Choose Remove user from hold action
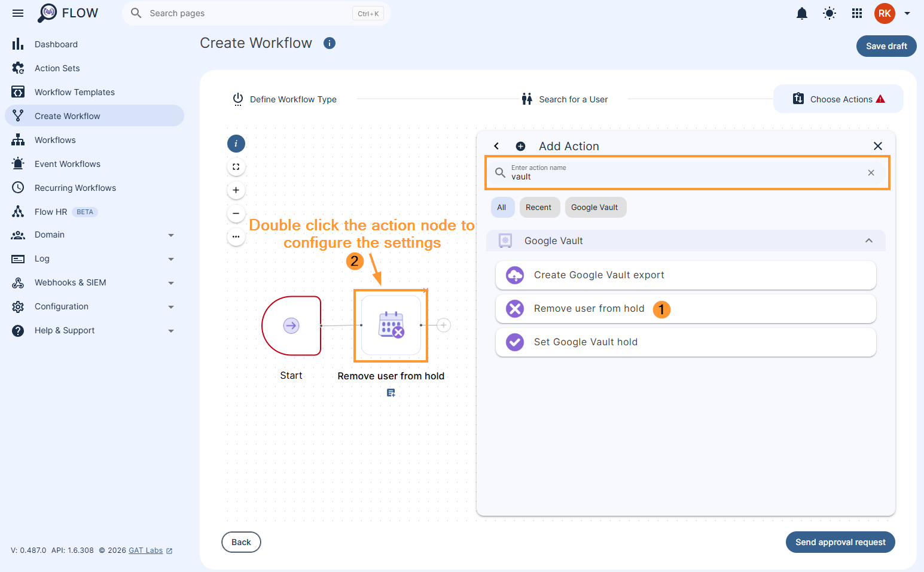This screenshot has height=572, width=924. pos(686,309)
